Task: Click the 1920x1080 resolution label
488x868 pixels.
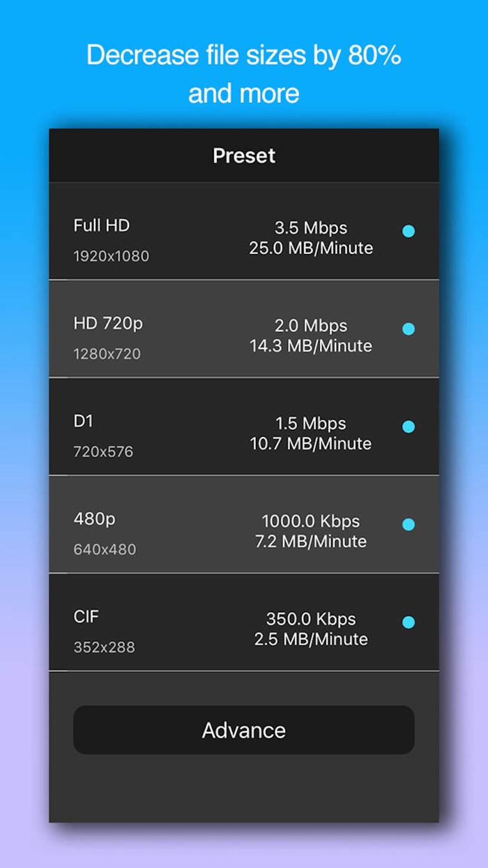Action: click(x=110, y=256)
